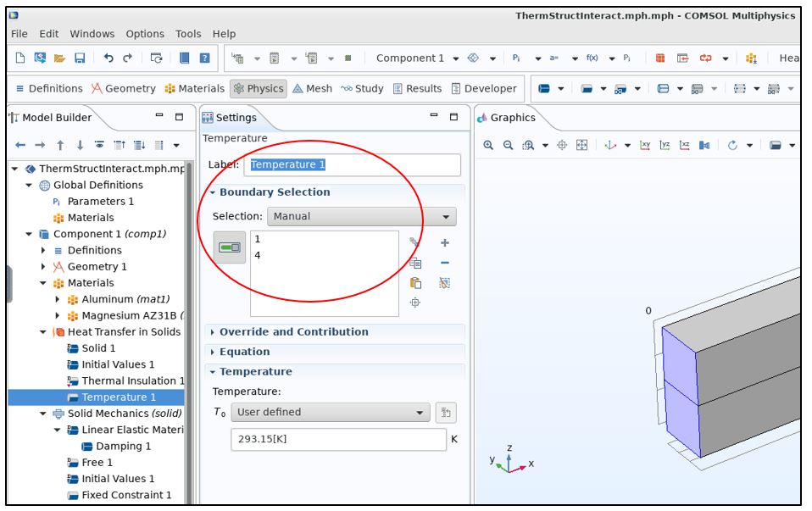Undo last action
This screenshot has height=511, width=812.
[x=108, y=58]
